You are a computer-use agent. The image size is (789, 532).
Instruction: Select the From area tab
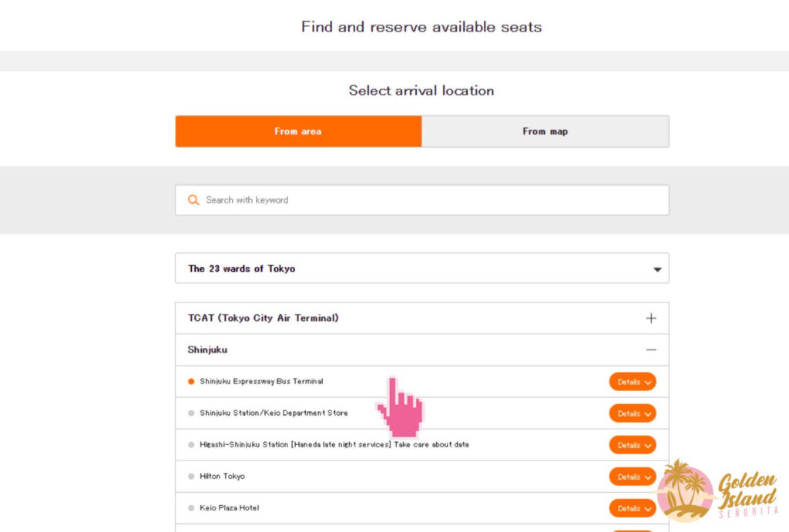coord(298,132)
